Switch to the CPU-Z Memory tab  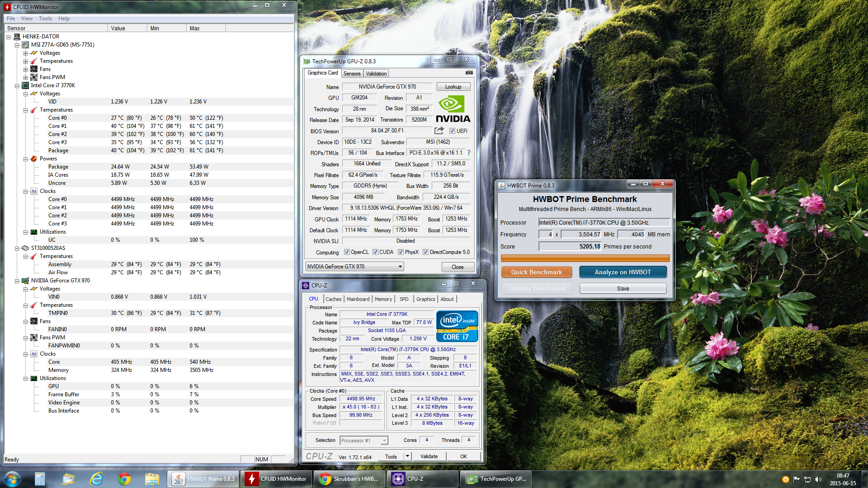(383, 299)
